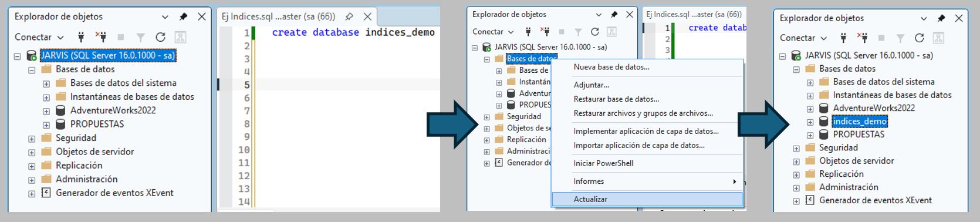Expand Replicación node in middle panel
Screen dimensions: 980x222
coord(486,140)
